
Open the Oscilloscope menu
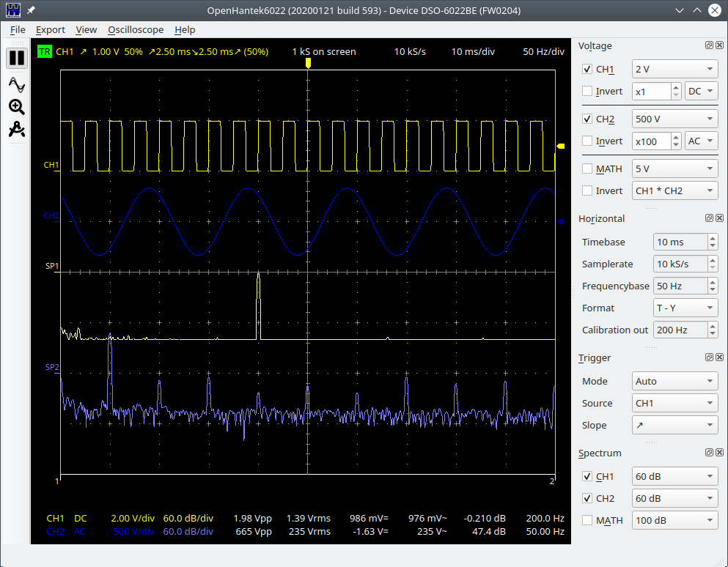click(136, 30)
